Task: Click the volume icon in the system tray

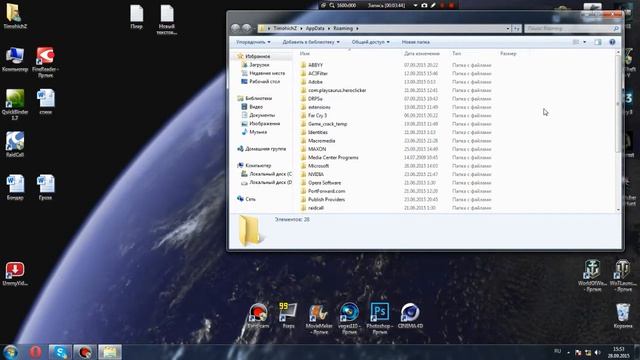Action: pos(598,352)
